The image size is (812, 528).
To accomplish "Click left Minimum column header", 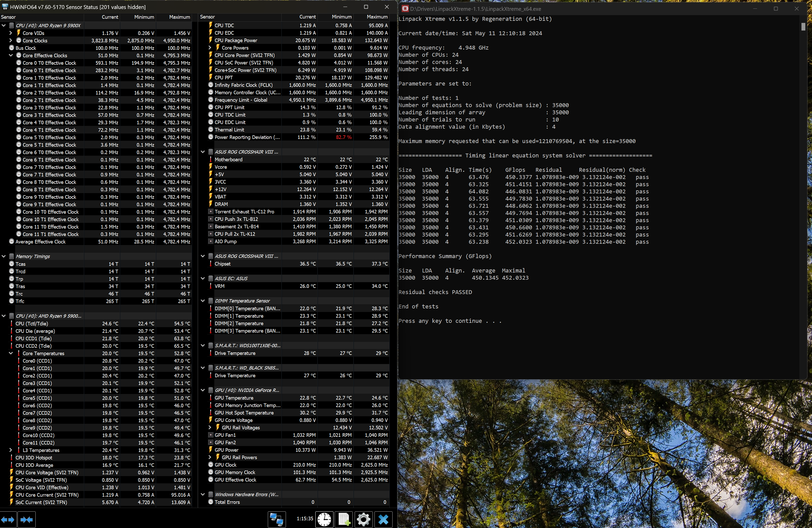I will coord(138,17).
